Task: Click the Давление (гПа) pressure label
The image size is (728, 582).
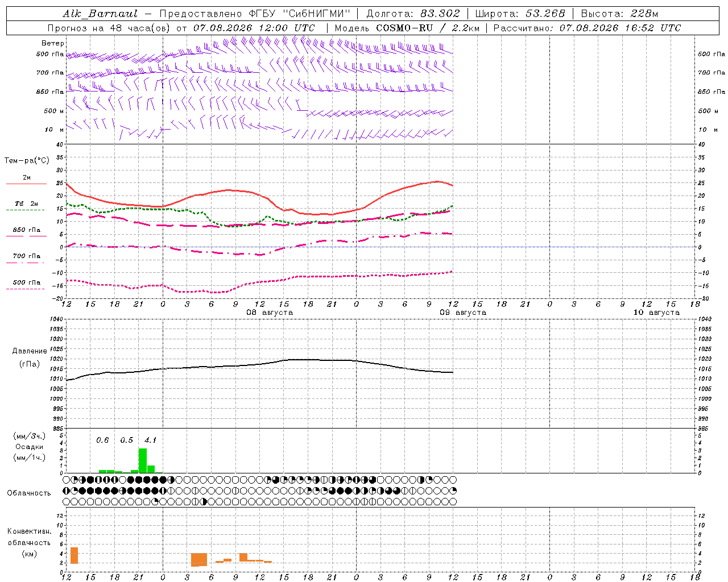Action: 30,357
